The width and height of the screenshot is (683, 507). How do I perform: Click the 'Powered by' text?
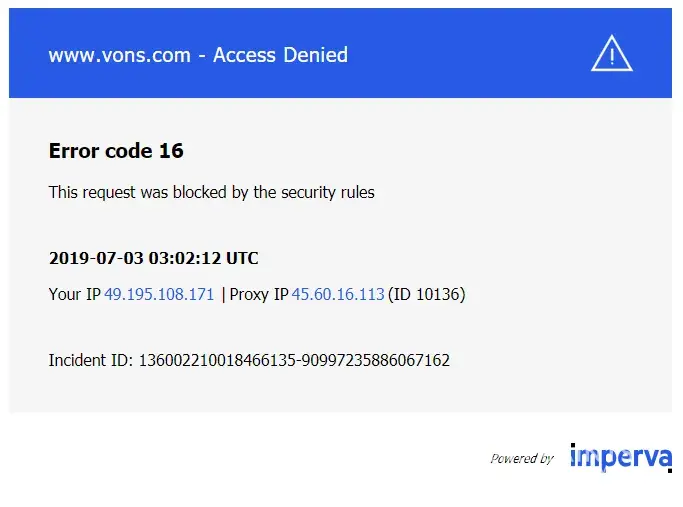click(521, 459)
